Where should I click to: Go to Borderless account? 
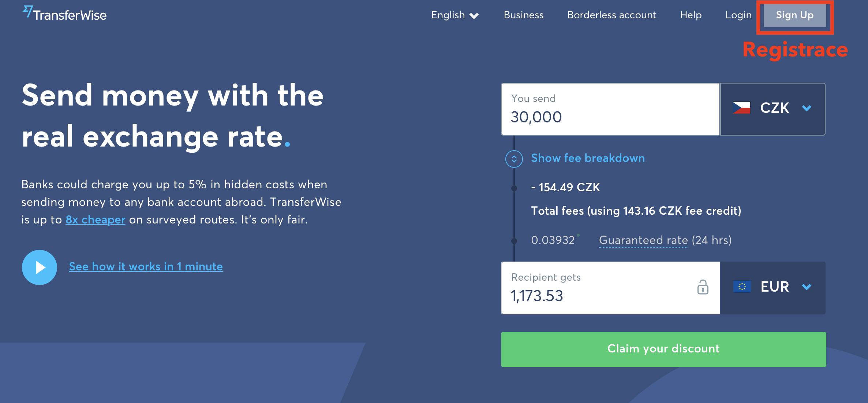[611, 15]
